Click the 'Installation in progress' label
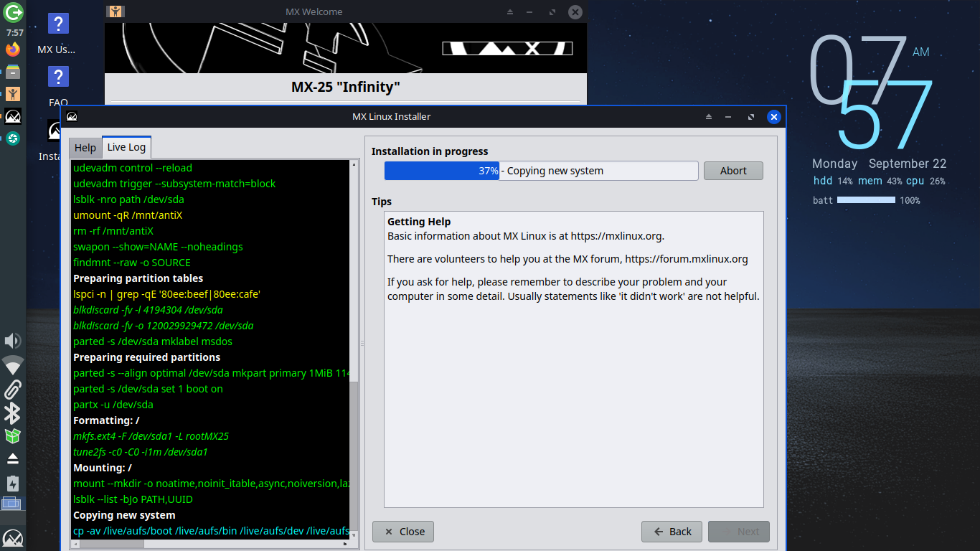This screenshot has width=980, height=551. [x=430, y=151]
